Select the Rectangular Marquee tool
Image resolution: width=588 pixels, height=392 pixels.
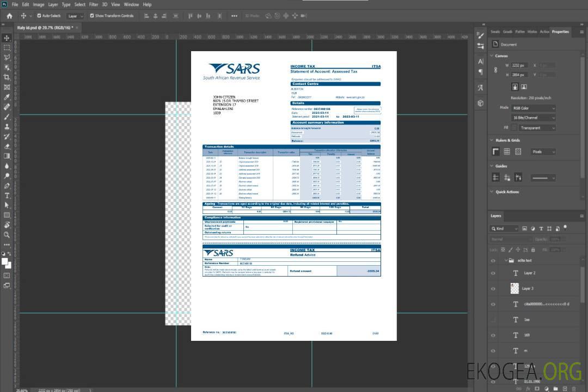coord(7,48)
